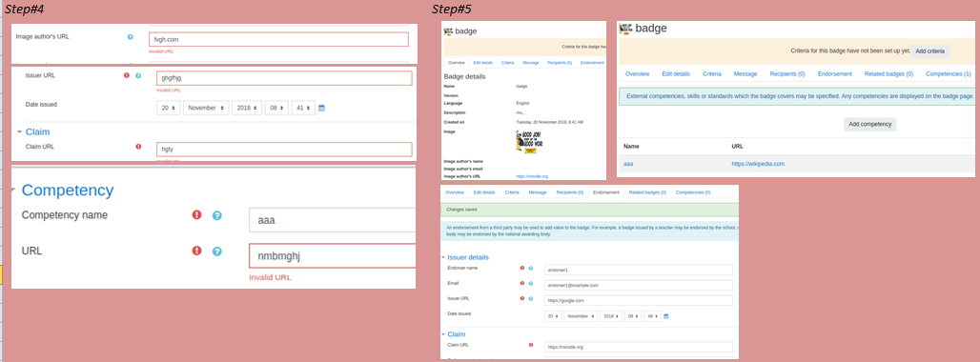
Task: Open https://moodle.org link under Image author's URL
Action: click(x=532, y=176)
